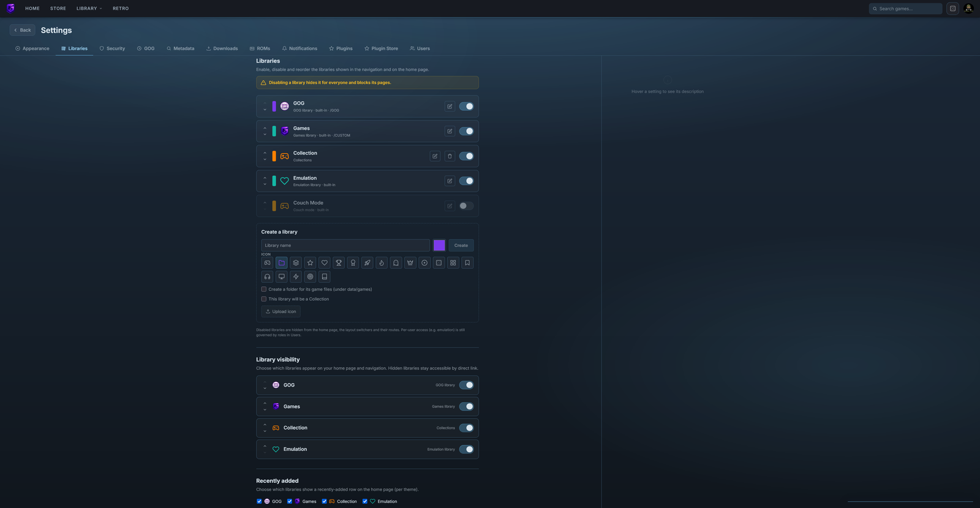Move Games library up in Libraries list
The width and height of the screenshot is (980, 508).
tap(265, 128)
